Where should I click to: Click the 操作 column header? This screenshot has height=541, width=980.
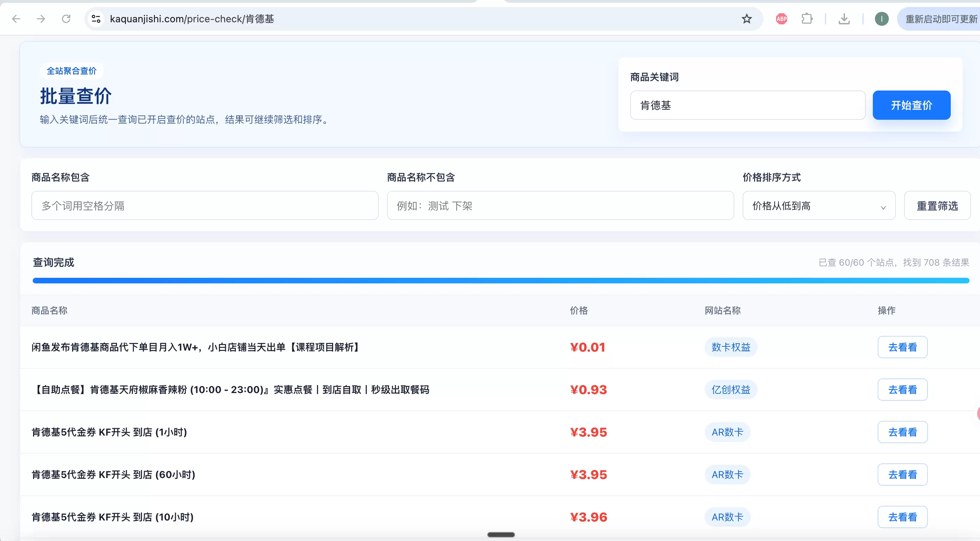[886, 311]
